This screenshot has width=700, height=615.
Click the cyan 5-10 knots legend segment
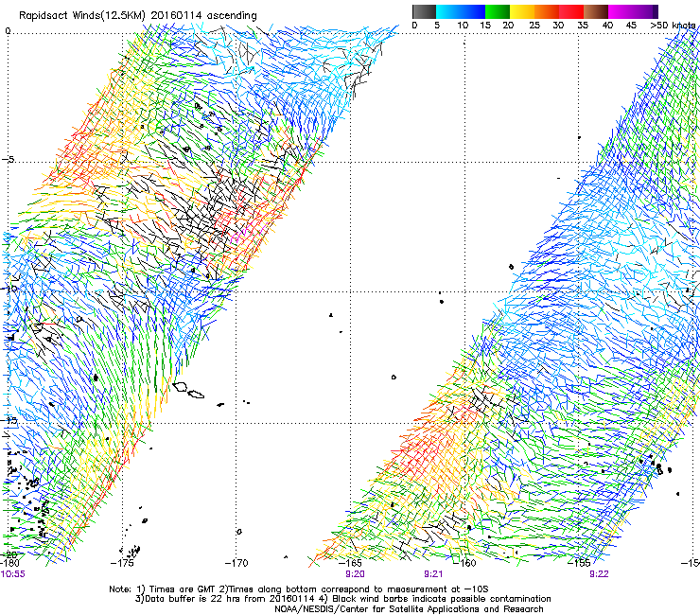[448, 11]
